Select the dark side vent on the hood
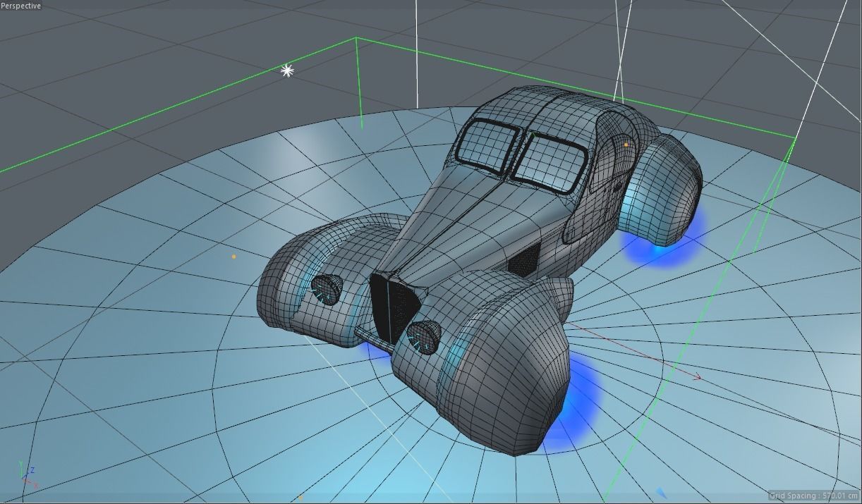The image size is (862, 504). tap(524, 259)
